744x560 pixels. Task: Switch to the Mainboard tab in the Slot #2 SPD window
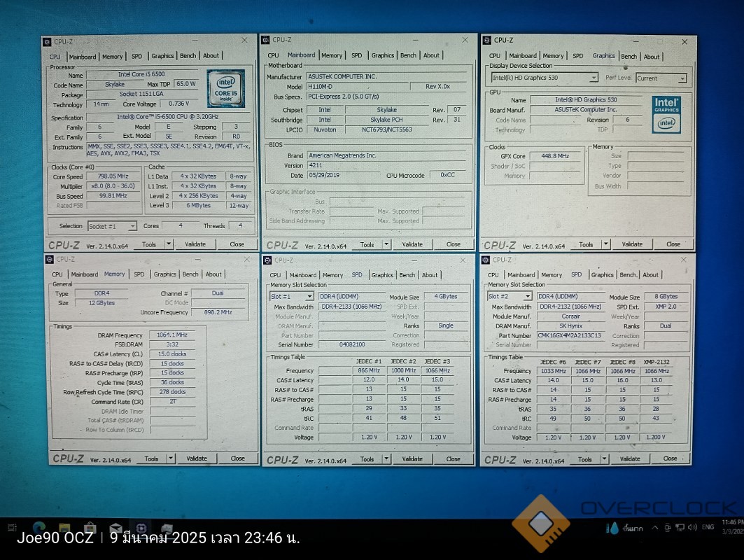[521, 274]
